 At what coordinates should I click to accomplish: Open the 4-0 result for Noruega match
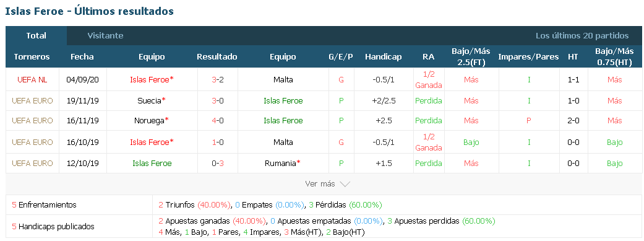218,120
